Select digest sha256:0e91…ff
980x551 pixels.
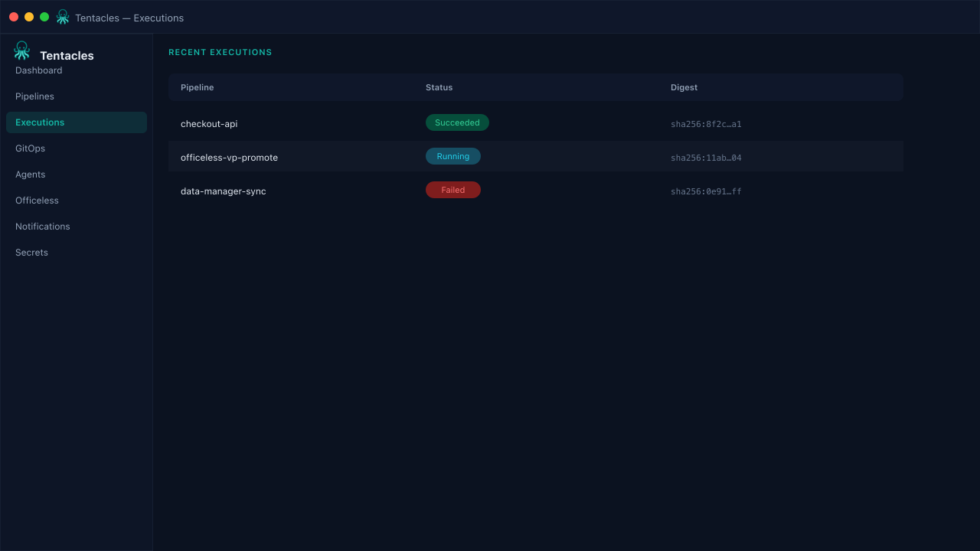(706, 191)
